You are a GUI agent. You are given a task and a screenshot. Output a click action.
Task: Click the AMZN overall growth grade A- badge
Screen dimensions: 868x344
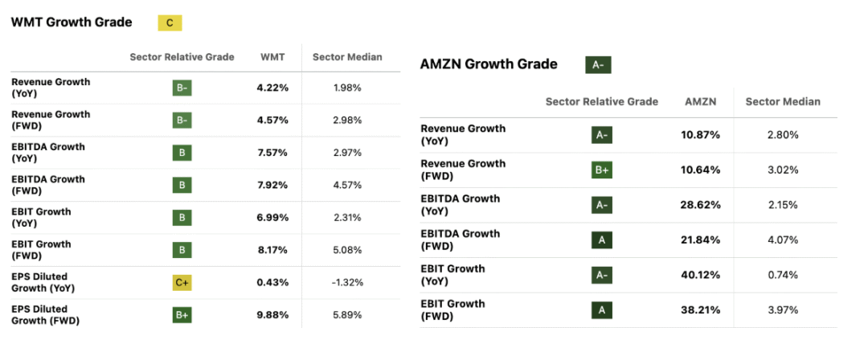(598, 64)
